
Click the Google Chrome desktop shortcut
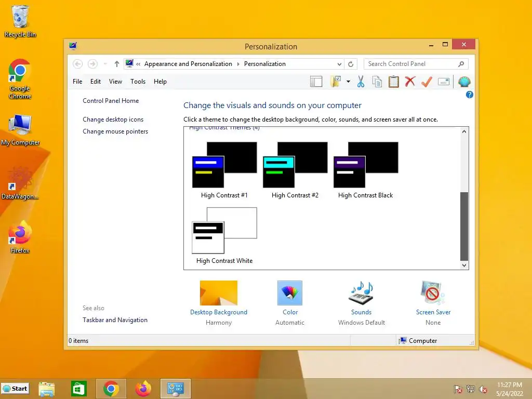(20, 79)
